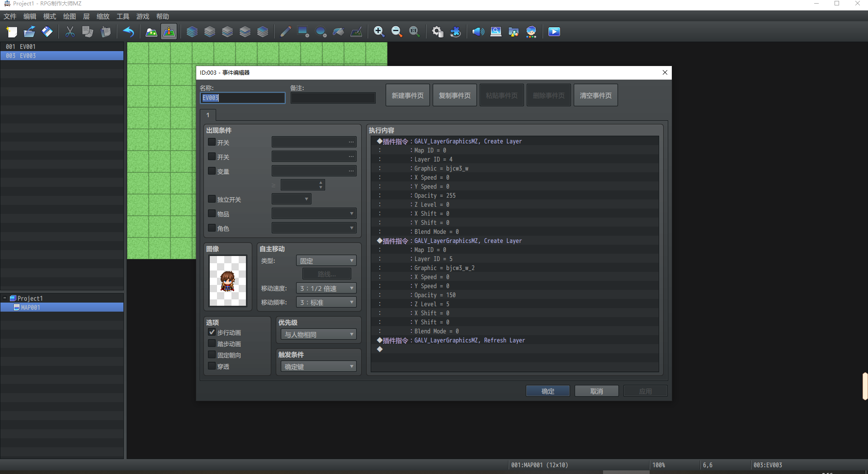Click the character sprite image thumbnail
This screenshot has height=474, width=868.
[x=228, y=281]
